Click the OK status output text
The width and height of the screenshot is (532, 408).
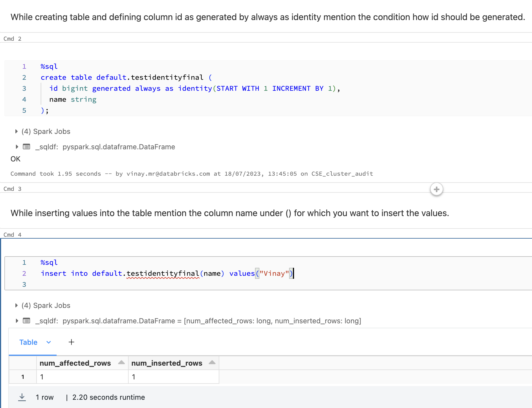coord(15,159)
